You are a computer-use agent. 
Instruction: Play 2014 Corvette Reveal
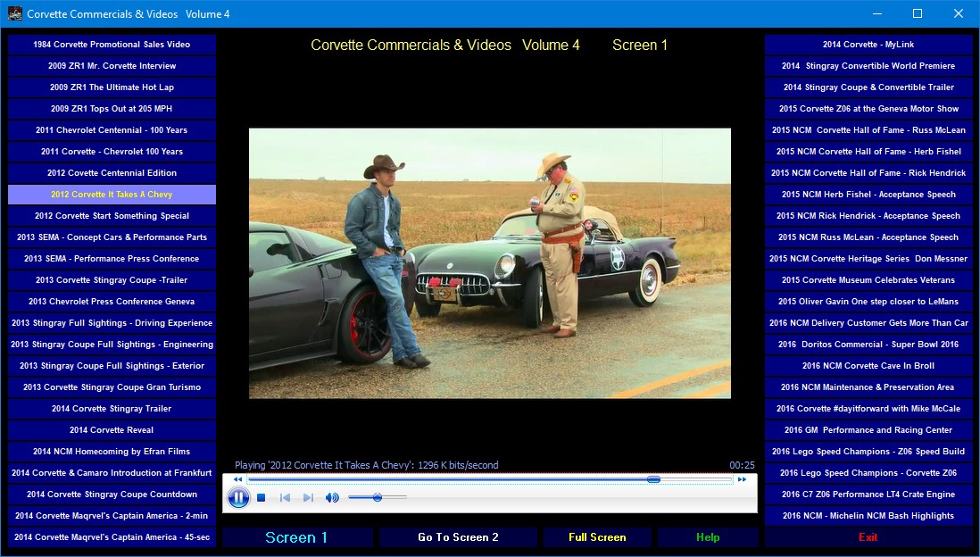[112, 429]
